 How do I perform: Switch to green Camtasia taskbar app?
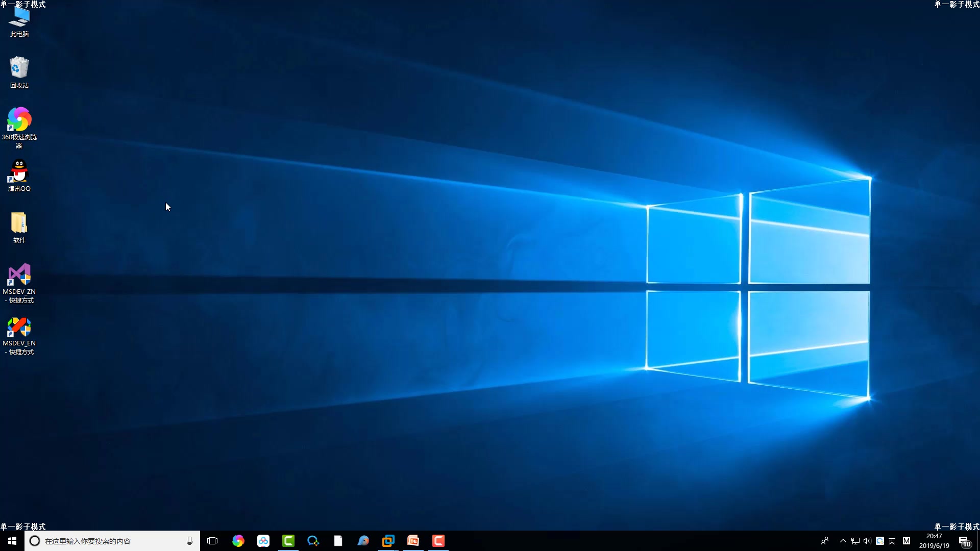pos(288,541)
